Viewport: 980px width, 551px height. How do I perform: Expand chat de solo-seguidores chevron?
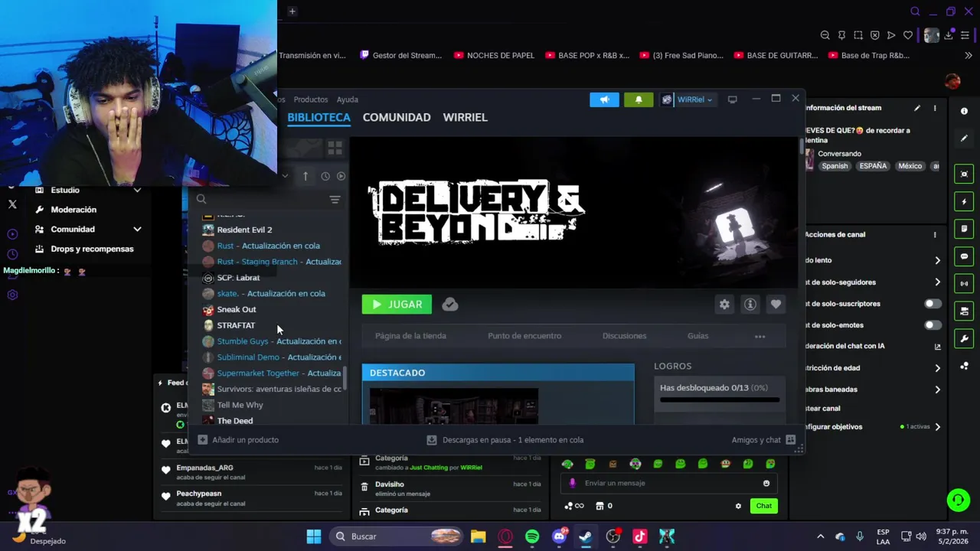point(937,282)
